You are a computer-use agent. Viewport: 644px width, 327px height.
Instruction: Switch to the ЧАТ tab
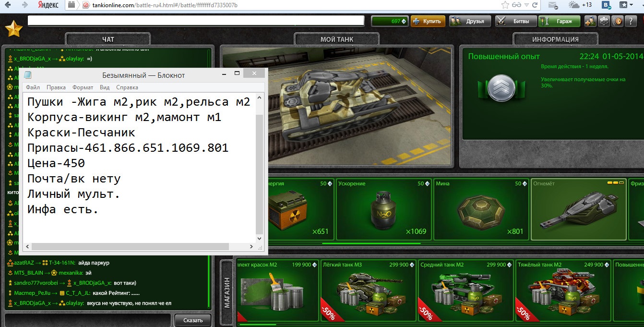pos(108,39)
